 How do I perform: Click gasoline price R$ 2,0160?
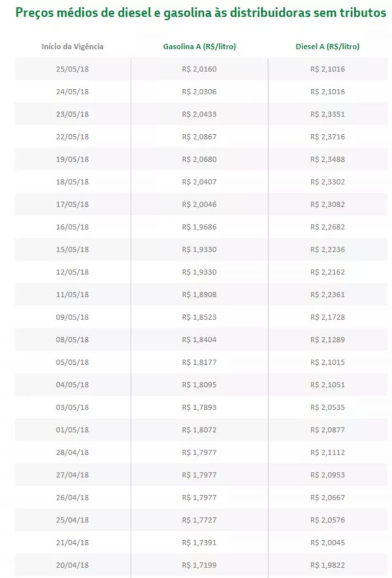pyautogui.click(x=199, y=69)
